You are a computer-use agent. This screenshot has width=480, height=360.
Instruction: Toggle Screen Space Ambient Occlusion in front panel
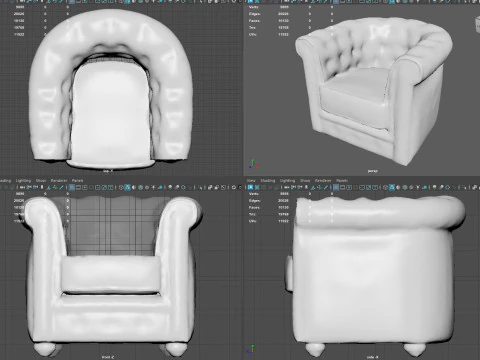tap(170, 188)
